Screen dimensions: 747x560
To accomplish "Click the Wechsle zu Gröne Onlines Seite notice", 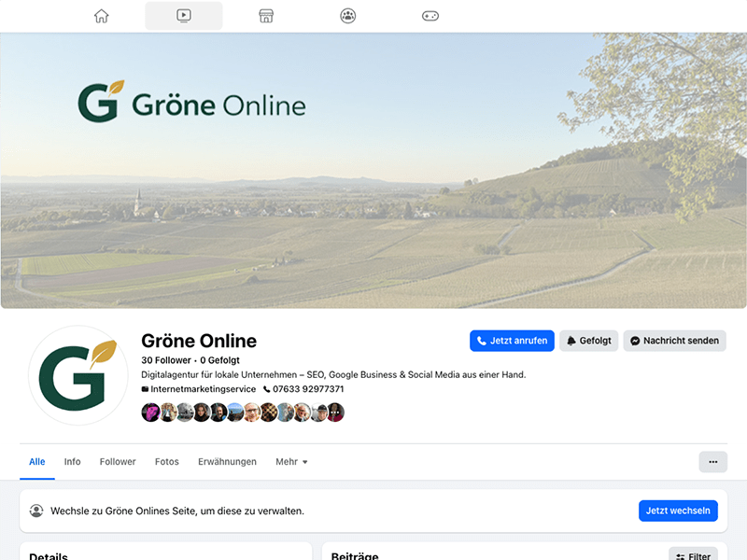I will tap(177, 511).
